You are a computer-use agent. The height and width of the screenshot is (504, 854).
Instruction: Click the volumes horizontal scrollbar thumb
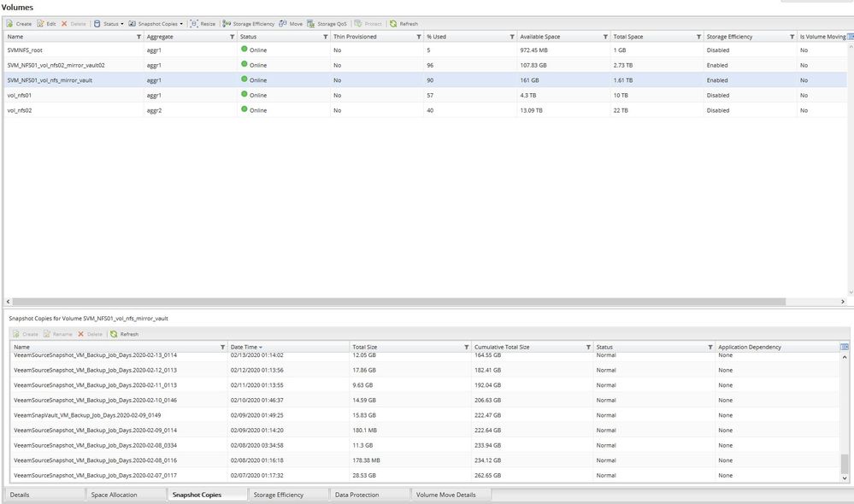(x=398, y=302)
